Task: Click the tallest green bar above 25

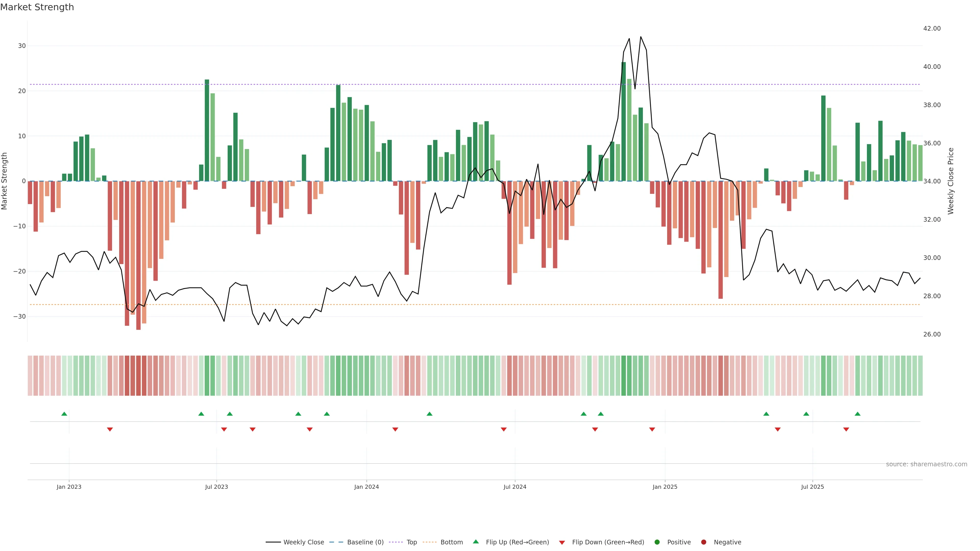Action: (x=623, y=122)
